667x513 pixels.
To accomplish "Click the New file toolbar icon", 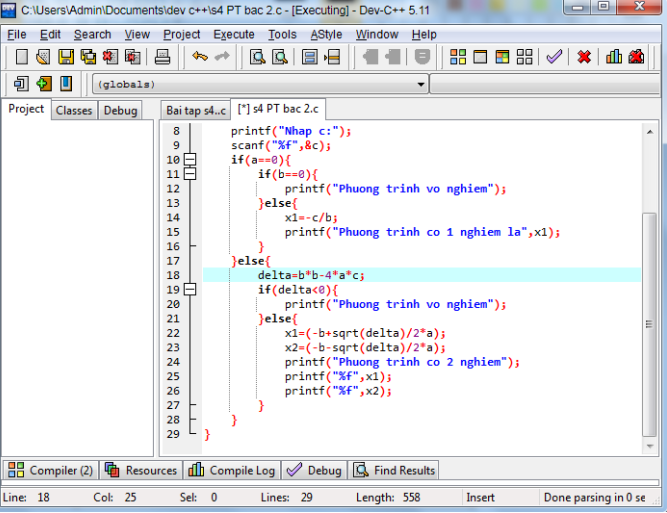I will (x=18, y=57).
